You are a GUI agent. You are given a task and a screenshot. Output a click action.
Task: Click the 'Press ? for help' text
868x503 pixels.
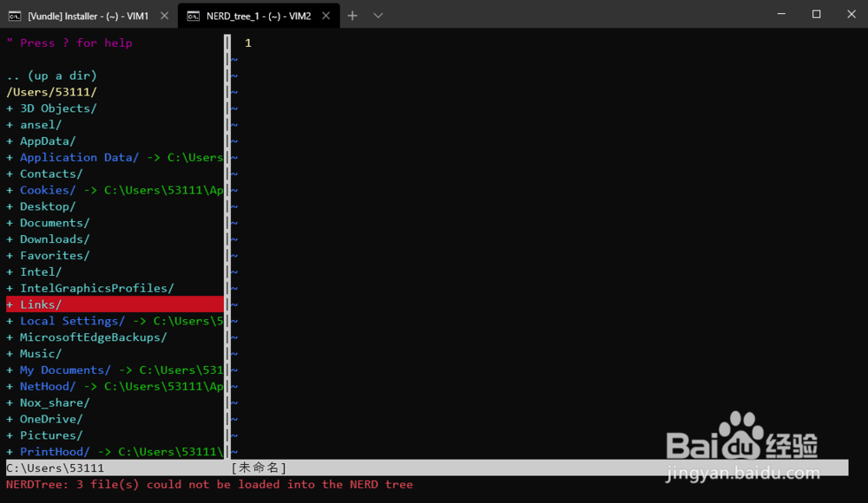[x=69, y=42]
